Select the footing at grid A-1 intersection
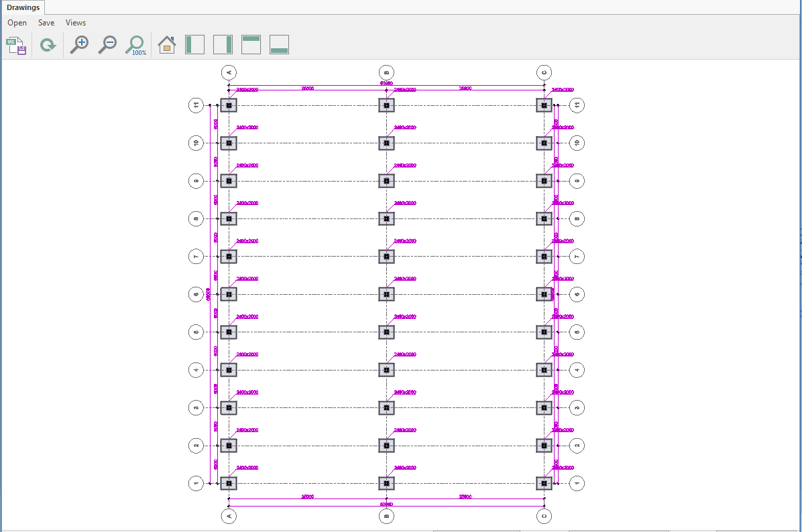Image resolution: width=802 pixels, height=532 pixels. [x=229, y=483]
